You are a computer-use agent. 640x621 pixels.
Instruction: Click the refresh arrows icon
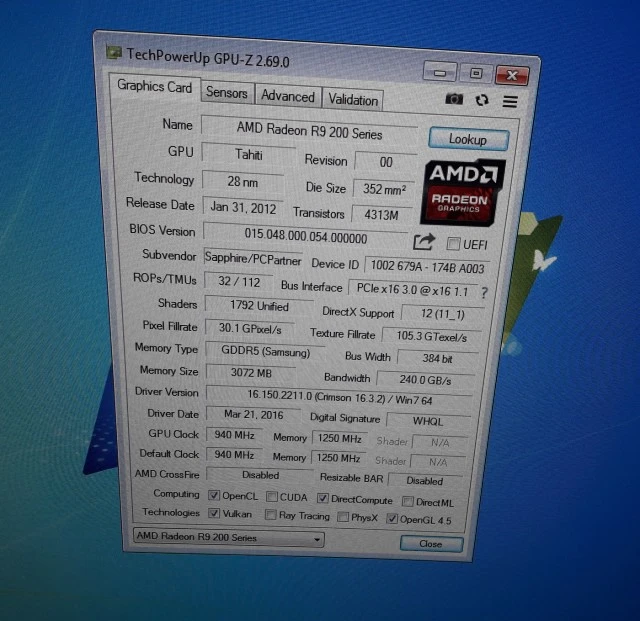click(x=482, y=100)
